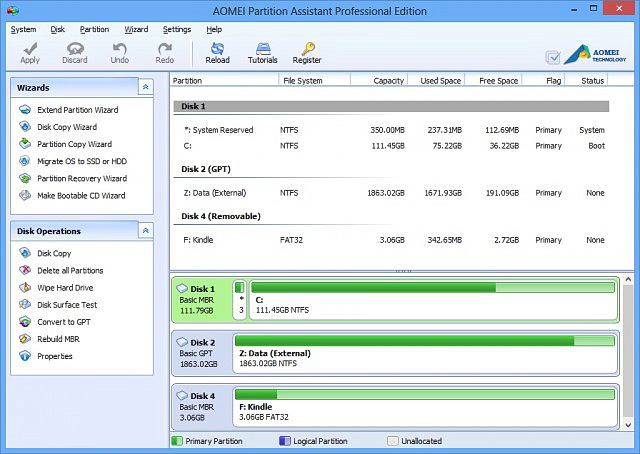Click the Register key icon
Screen dimensions: 640x454
tap(307, 49)
